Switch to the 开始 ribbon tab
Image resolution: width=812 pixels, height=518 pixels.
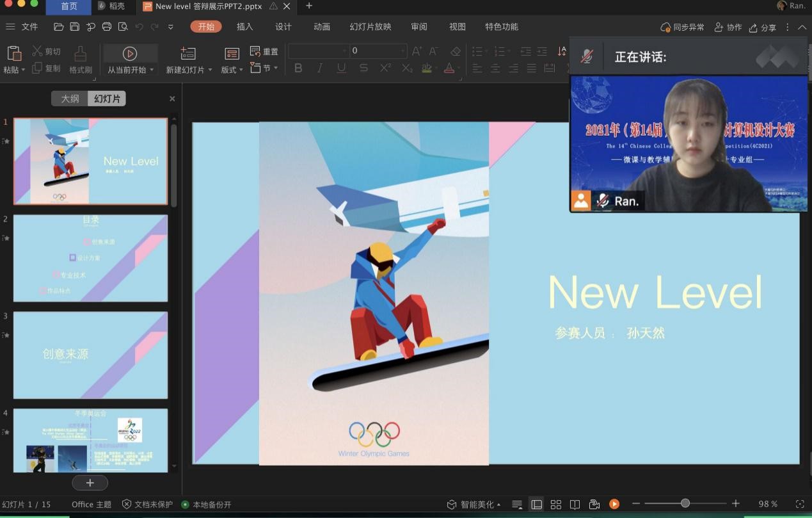(x=206, y=26)
